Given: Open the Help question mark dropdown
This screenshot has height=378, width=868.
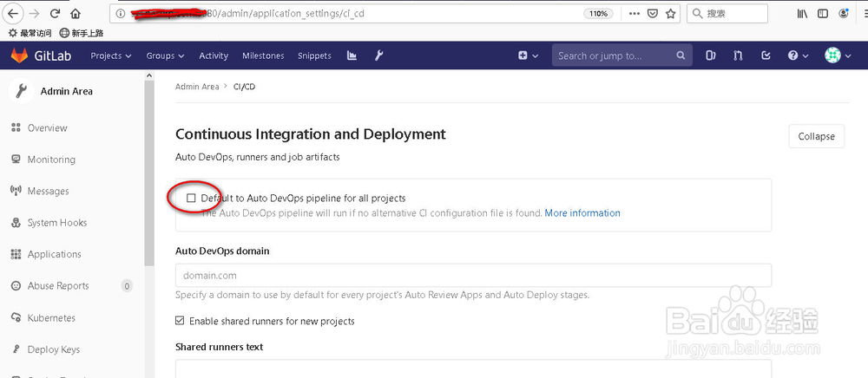Looking at the screenshot, I should [x=798, y=55].
